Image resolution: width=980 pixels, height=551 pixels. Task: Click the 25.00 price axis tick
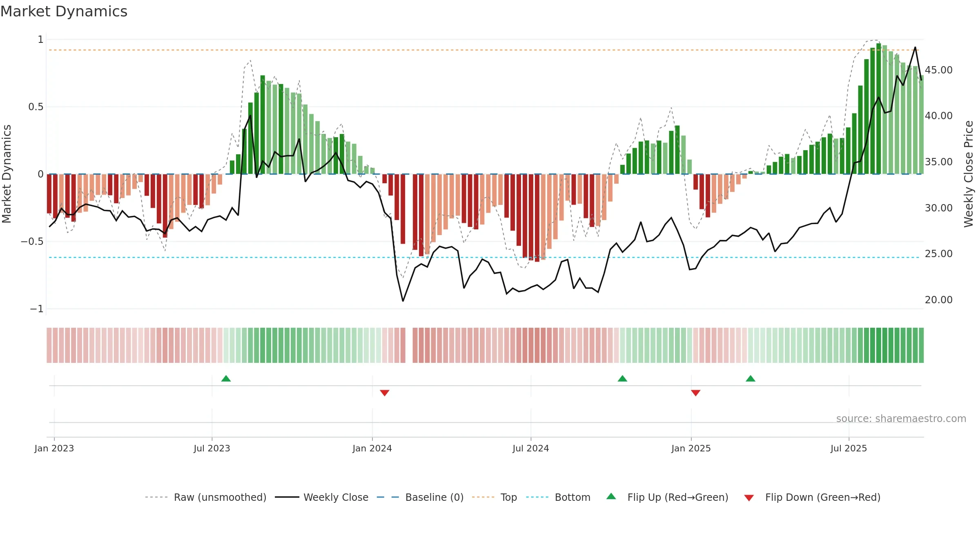coord(939,253)
